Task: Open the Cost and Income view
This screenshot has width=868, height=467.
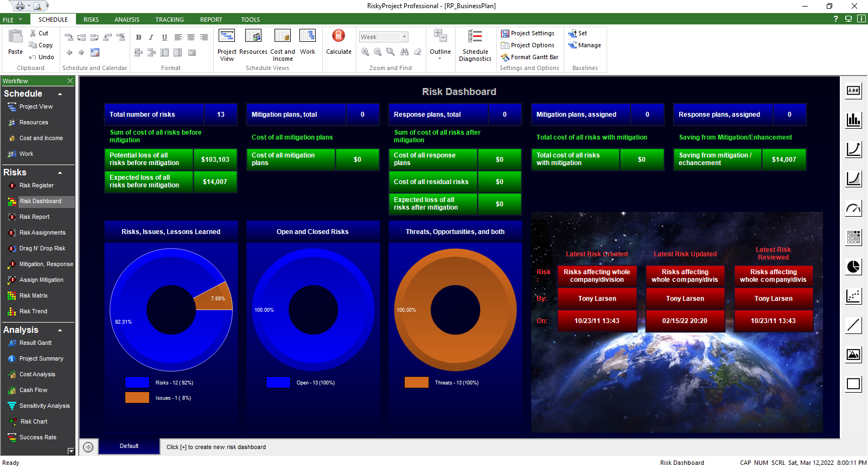Action: [283, 46]
